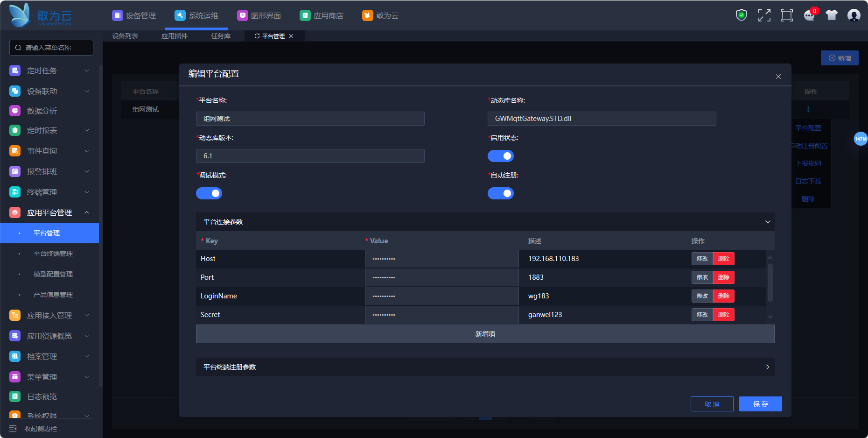Turn off the 自动注册 switch
This screenshot has width=868, height=438.
500,193
